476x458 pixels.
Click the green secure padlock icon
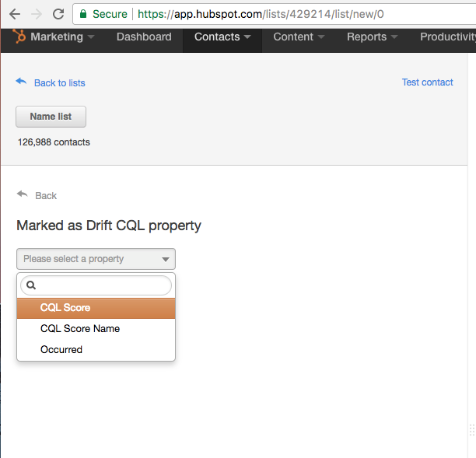(83, 14)
